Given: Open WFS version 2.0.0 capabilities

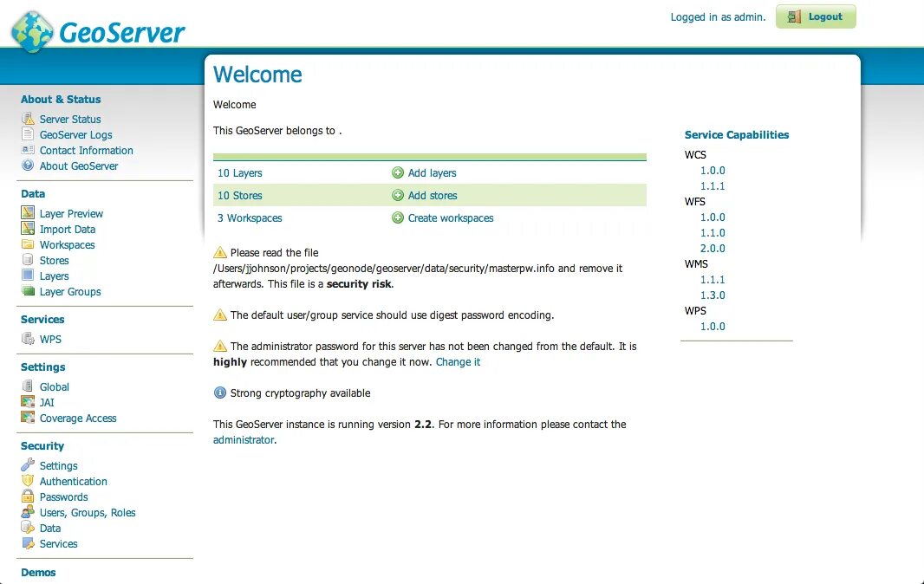Looking at the screenshot, I should coord(713,248).
